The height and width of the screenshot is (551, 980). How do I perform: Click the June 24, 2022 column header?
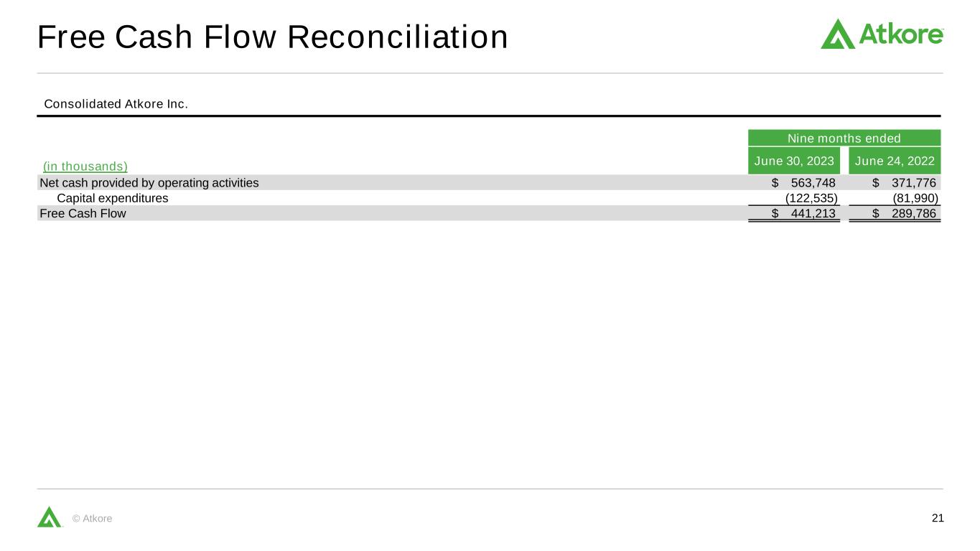895,161
